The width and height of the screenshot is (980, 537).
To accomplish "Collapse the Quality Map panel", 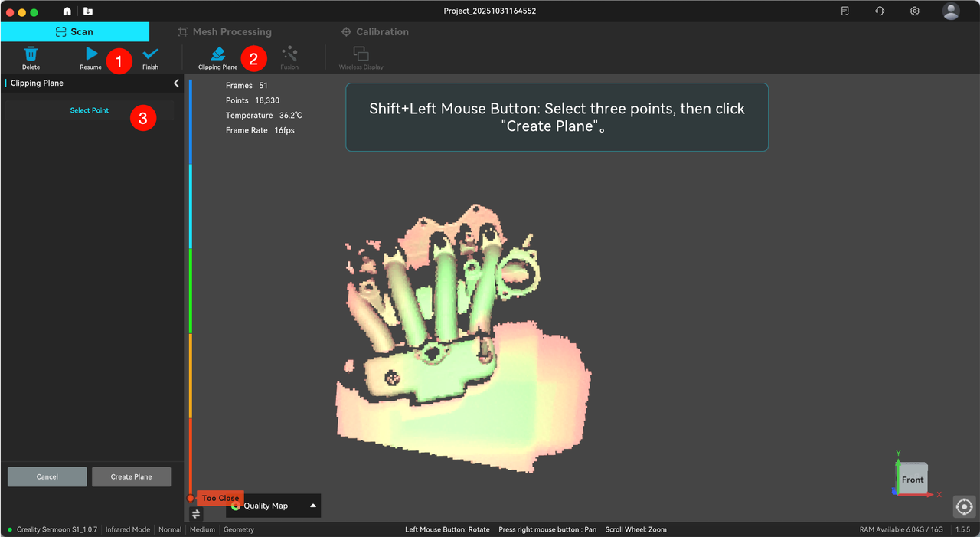I will tap(312, 506).
